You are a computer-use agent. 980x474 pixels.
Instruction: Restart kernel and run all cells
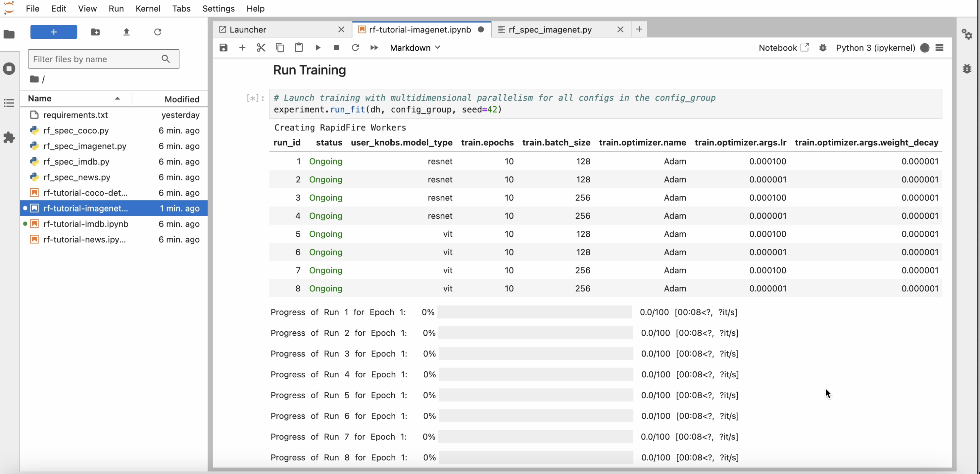pyautogui.click(x=374, y=48)
